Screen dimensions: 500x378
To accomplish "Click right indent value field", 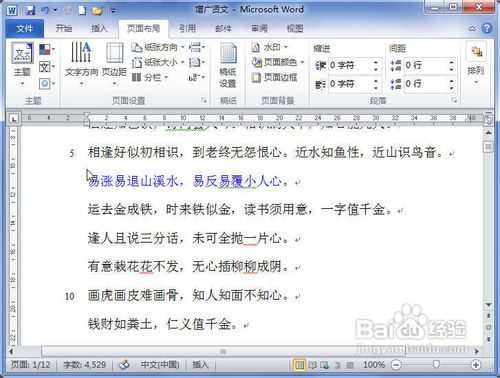I will click(350, 84).
